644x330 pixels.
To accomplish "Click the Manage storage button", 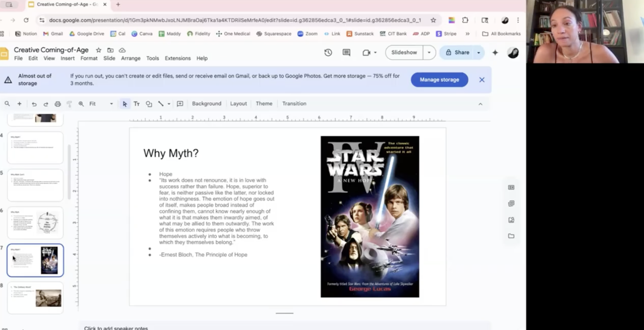I will [439, 80].
